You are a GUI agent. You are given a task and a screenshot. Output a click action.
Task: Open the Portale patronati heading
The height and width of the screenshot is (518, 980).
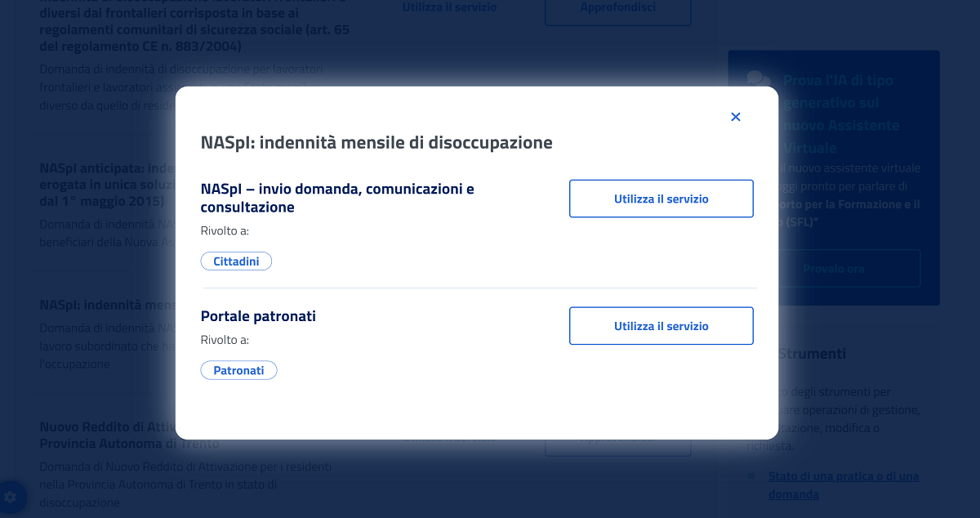point(258,316)
